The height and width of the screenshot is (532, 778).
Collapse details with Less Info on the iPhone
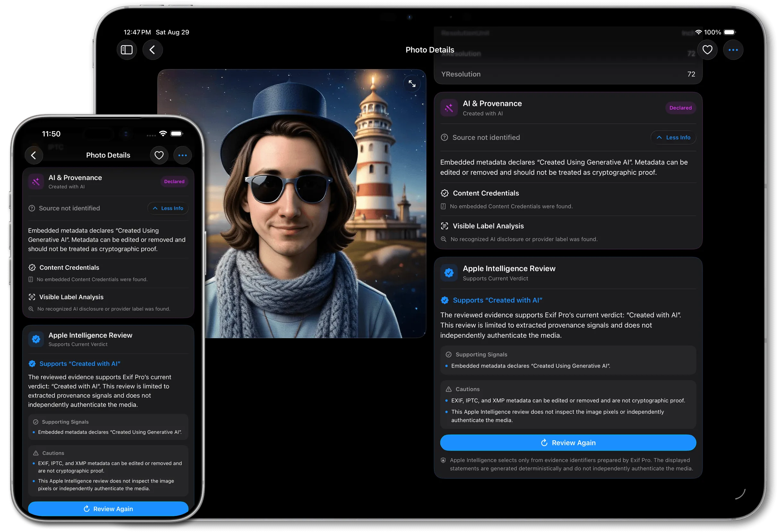pos(168,208)
